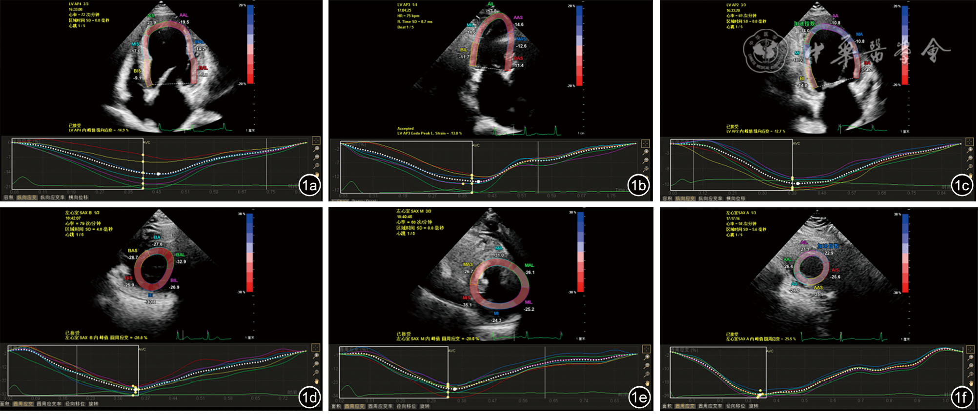Open the 容积 tab in panel 1a
Image resolution: width=980 pixels, height=416 pixels.
tap(8, 198)
